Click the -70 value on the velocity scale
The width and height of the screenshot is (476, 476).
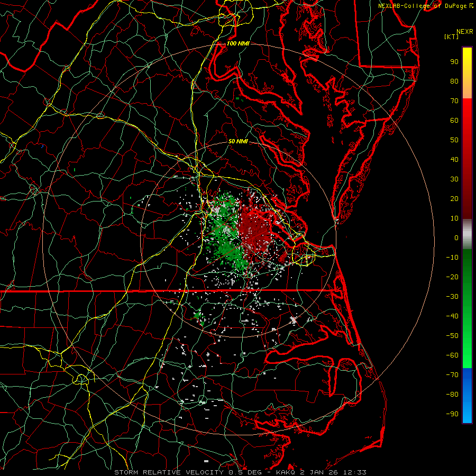click(x=452, y=375)
